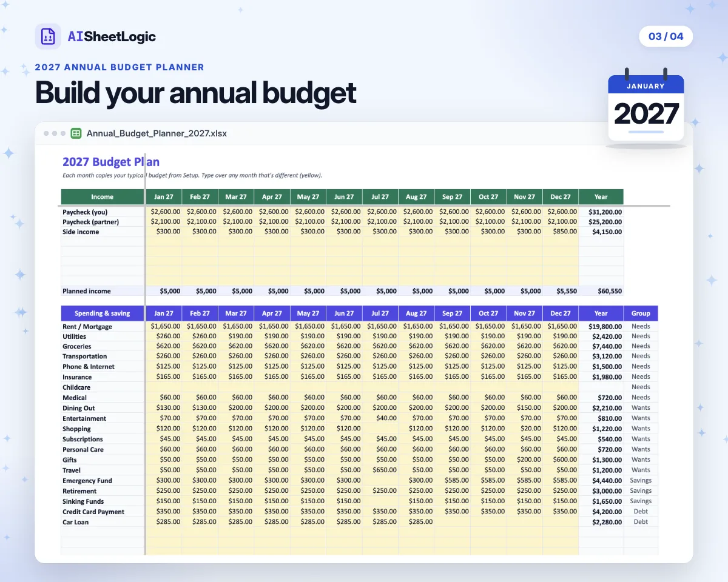Click the AISheetLogic brand name
This screenshot has height=582, width=728.
tap(112, 36)
